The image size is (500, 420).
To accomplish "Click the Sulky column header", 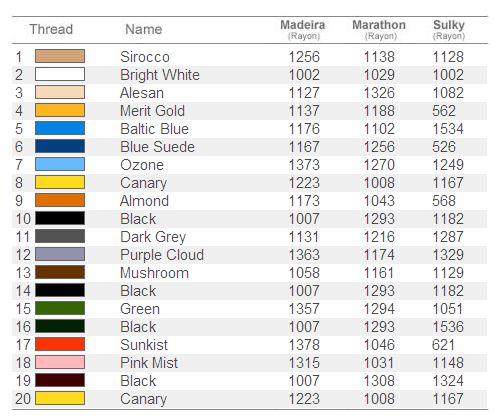I will pyautogui.click(x=449, y=29).
